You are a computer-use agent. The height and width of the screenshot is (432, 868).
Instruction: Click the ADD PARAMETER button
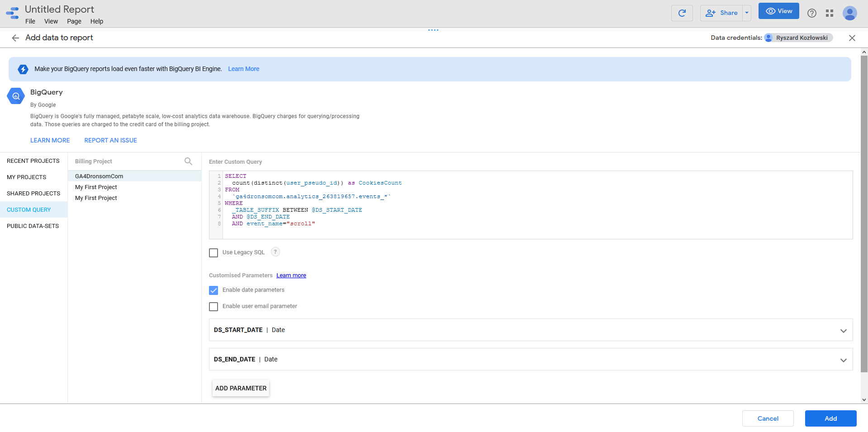pyautogui.click(x=241, y=388)
